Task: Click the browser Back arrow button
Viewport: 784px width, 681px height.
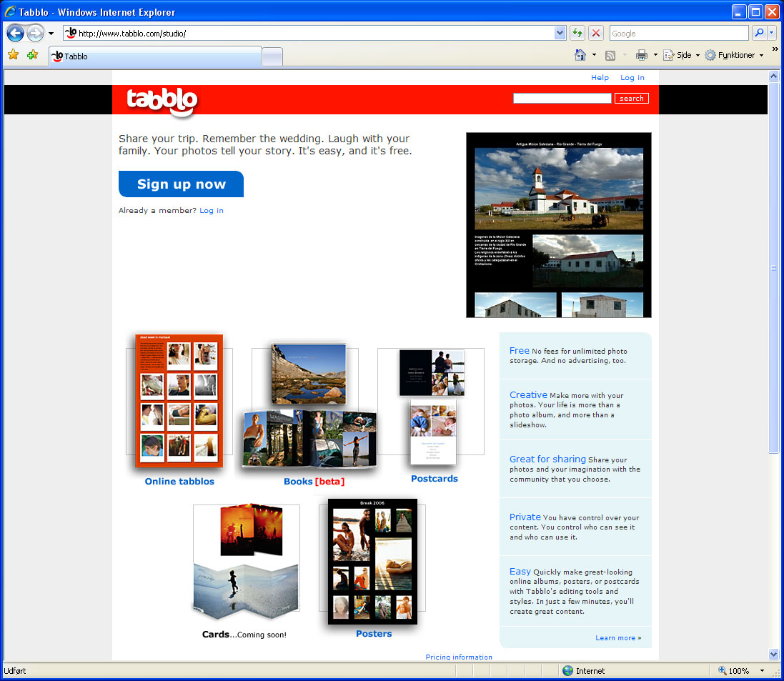Action: click(16, 33)
